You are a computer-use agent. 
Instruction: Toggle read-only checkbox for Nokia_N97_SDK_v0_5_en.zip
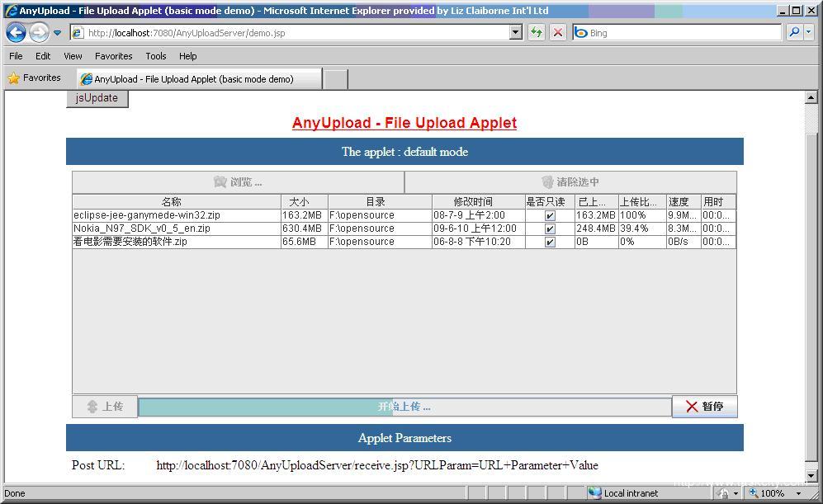click(x=550, y=228)
